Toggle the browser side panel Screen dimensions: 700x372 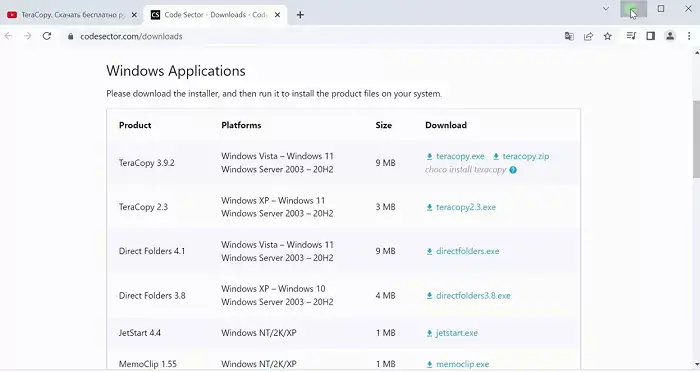650,36
